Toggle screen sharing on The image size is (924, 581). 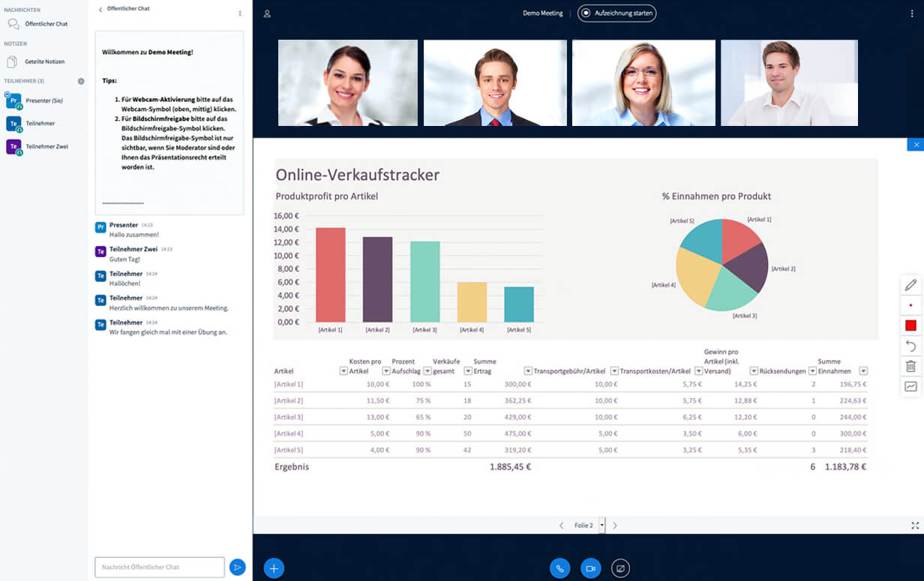click(621, 568)
